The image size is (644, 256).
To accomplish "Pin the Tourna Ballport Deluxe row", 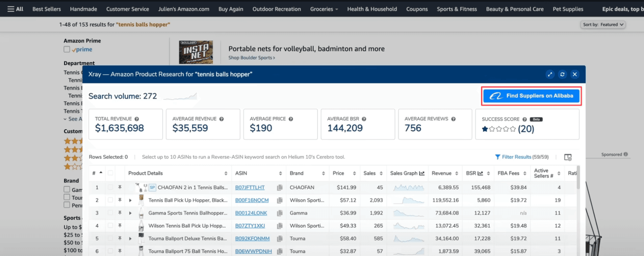I will 120,238.
